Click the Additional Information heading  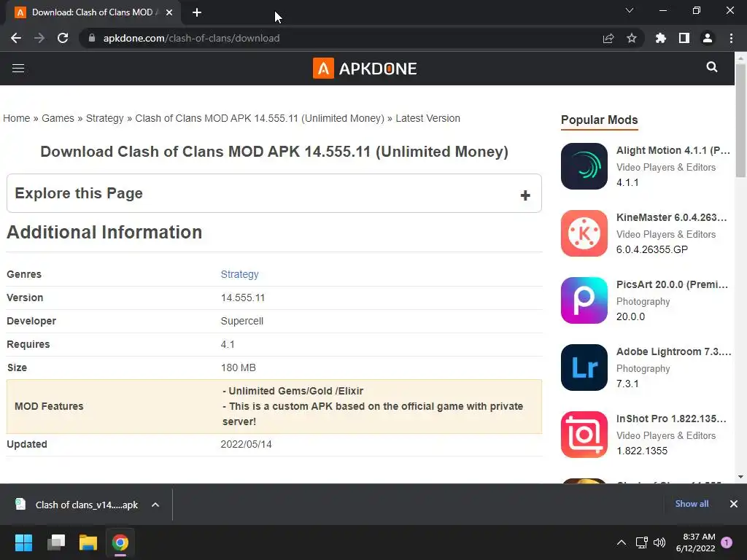[x=104, y=232]
